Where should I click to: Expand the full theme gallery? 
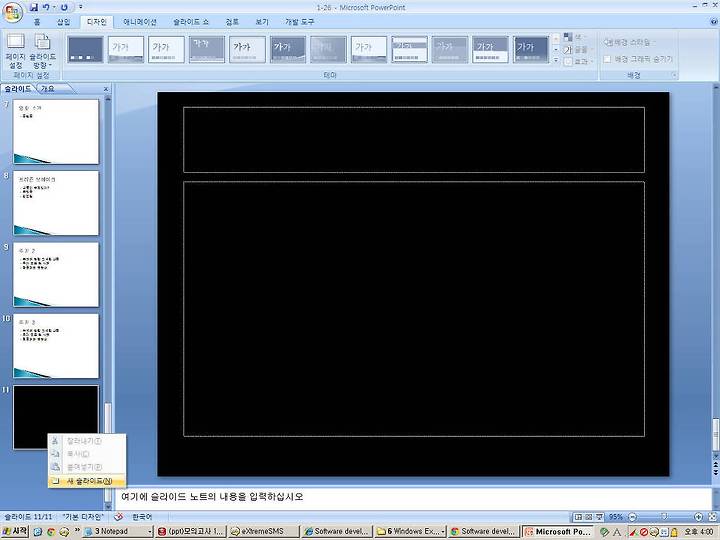point(556,60)
